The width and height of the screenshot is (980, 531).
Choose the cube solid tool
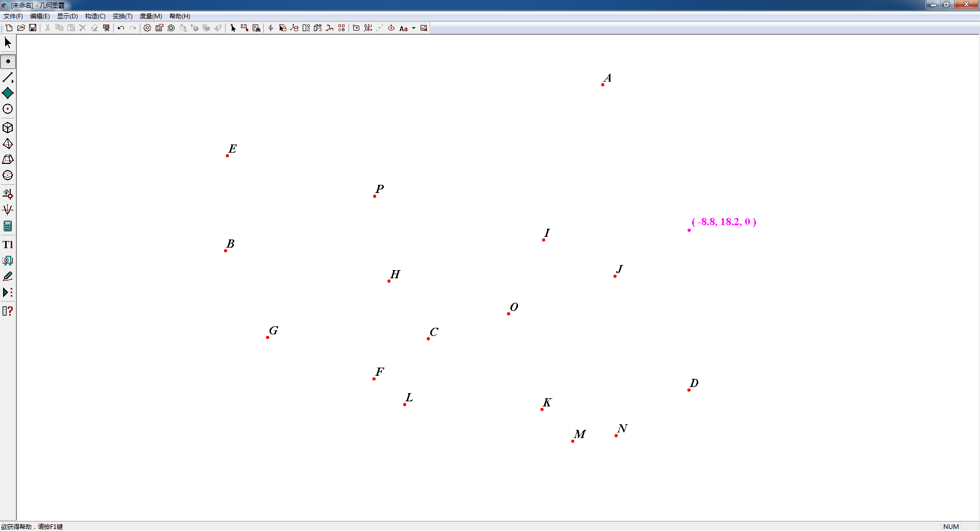(8, 128)
